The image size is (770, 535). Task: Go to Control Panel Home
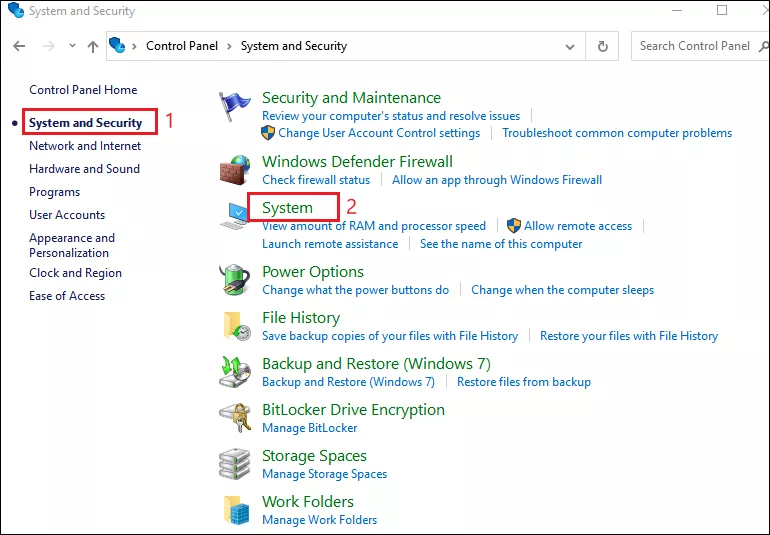click(x=83, y=90)
